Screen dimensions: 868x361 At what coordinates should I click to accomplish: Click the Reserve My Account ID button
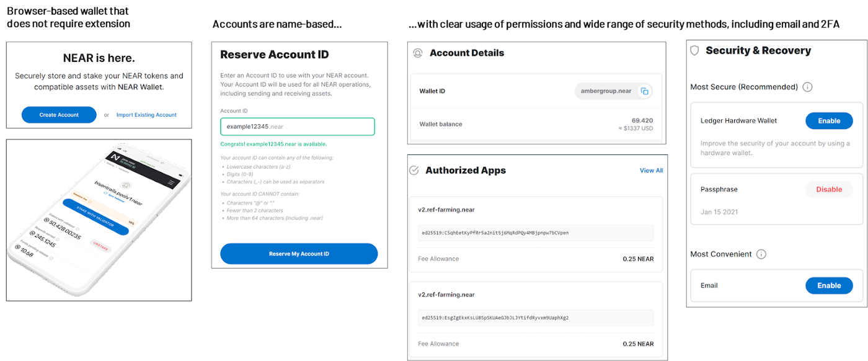click(x=299, y=254)
